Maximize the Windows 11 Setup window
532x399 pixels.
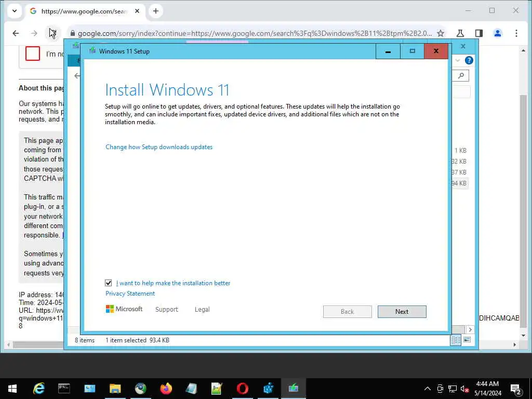point(412,51)
